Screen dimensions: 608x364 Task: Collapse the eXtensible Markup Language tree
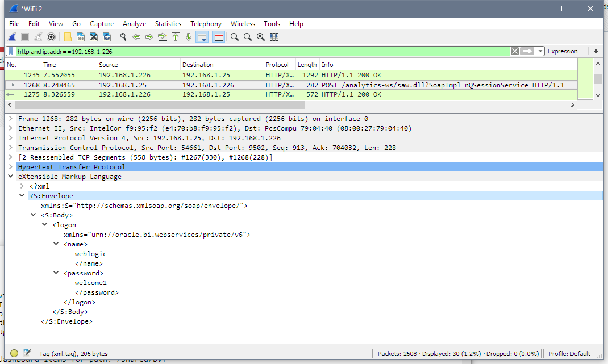10,177
